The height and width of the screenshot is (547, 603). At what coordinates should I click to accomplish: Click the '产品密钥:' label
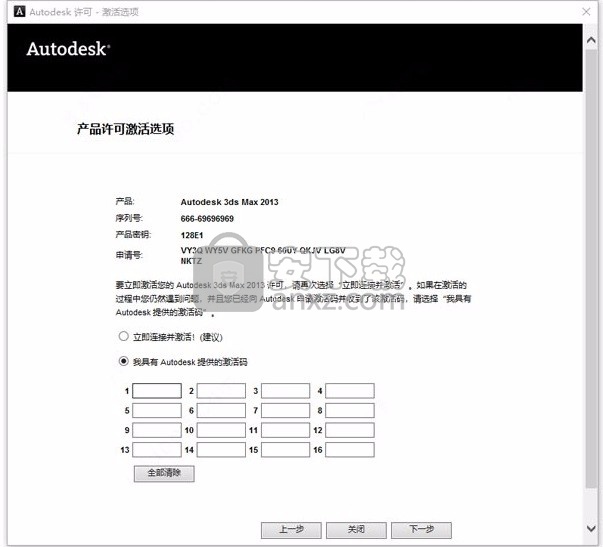(133, 234)
